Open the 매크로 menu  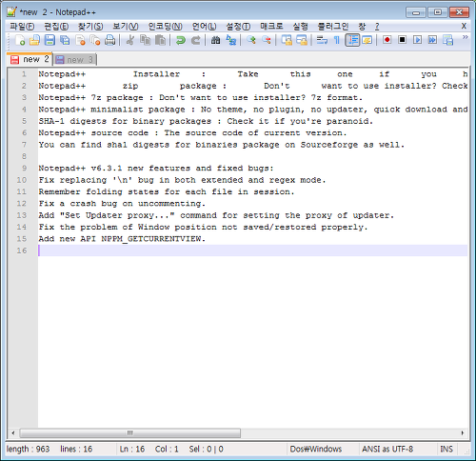(271, 27)
